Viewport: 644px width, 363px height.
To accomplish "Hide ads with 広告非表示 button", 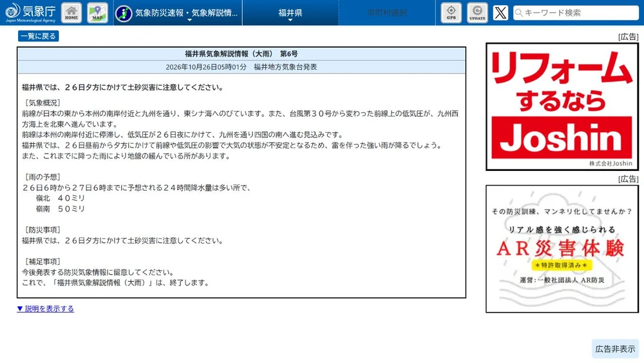I will pyautogui.click(x=615, y=349).
